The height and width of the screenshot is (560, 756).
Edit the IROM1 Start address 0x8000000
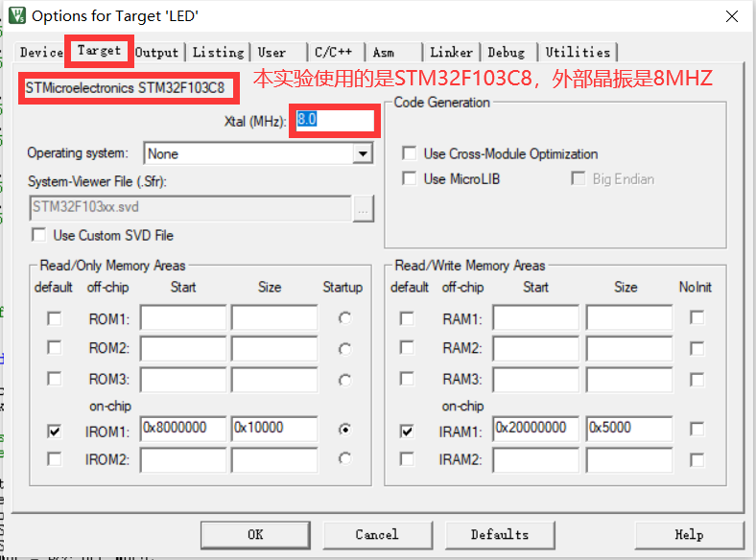click(182, 429)
